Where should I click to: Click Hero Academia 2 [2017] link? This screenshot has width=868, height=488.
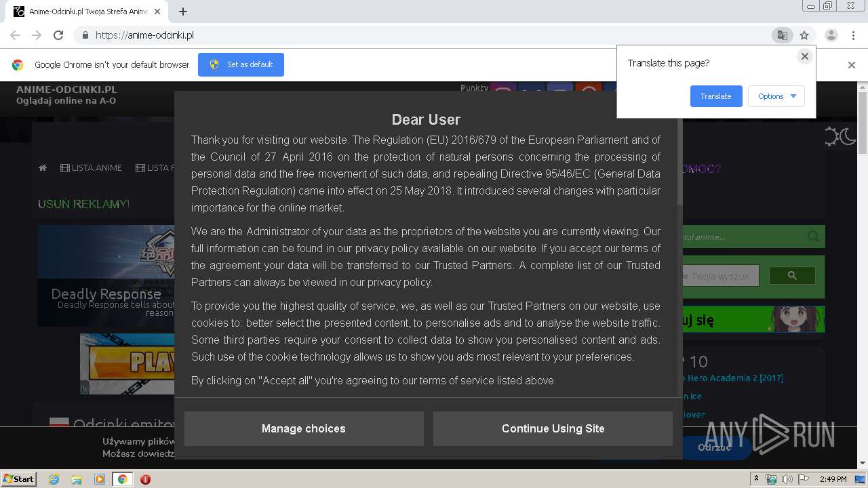[x=734, y=378]
